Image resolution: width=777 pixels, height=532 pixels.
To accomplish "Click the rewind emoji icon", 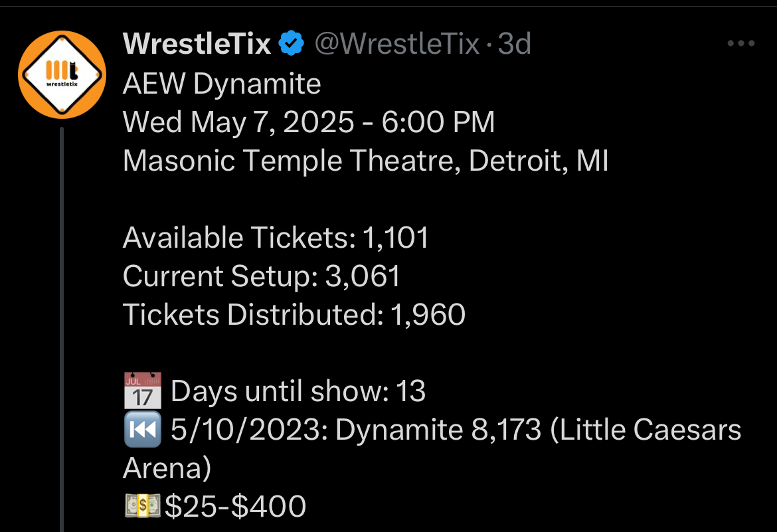I will 143,430.
